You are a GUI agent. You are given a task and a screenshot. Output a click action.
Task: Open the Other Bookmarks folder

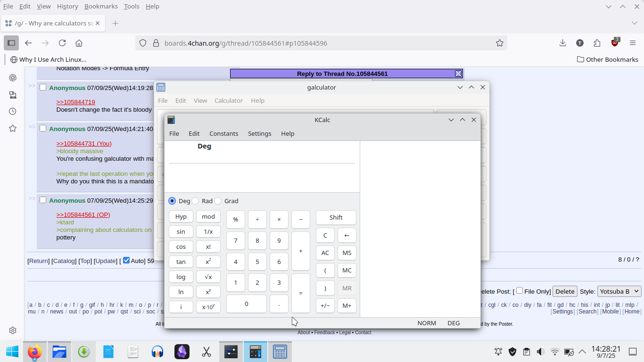(x=608, y=59)
